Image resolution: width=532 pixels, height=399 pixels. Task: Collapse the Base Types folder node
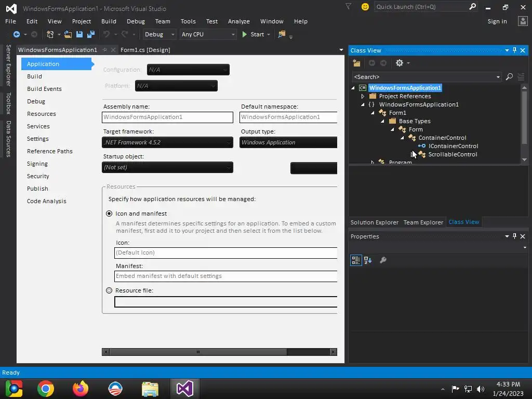(382, 121)
